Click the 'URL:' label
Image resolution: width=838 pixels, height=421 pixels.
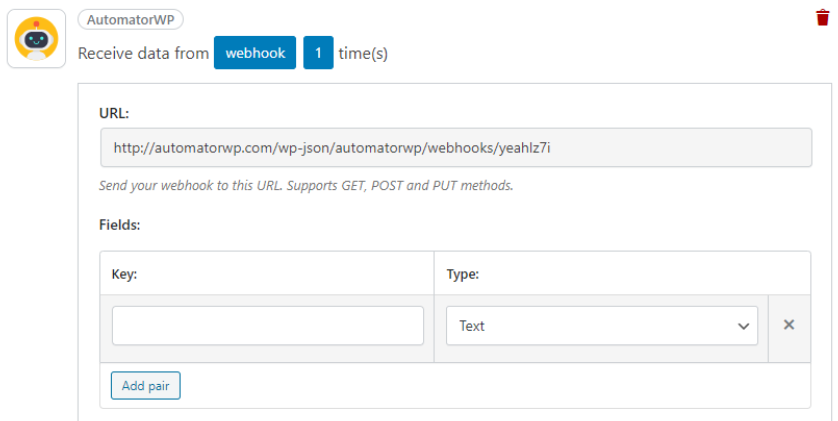click(114, 113)
